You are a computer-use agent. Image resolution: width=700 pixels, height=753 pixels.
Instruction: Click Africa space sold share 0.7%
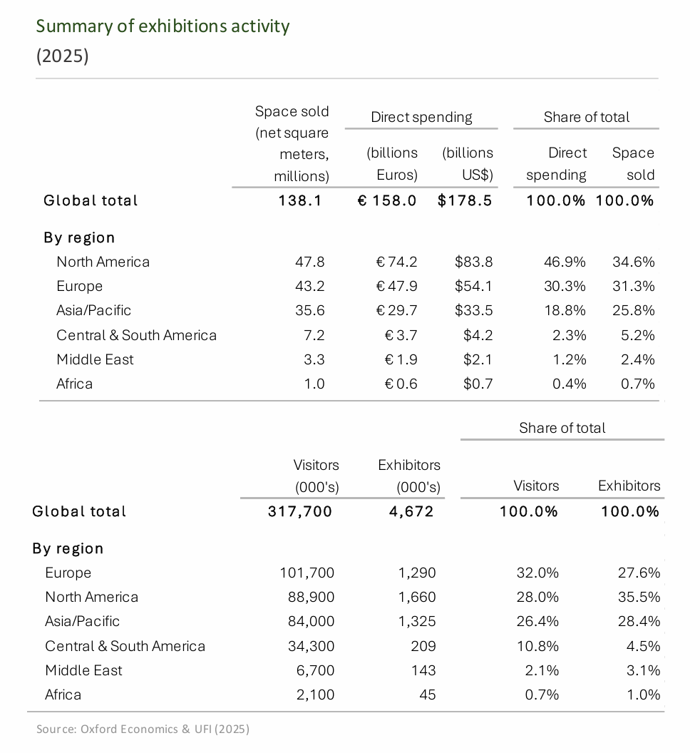pyautogui.click(x=637, y=384)
